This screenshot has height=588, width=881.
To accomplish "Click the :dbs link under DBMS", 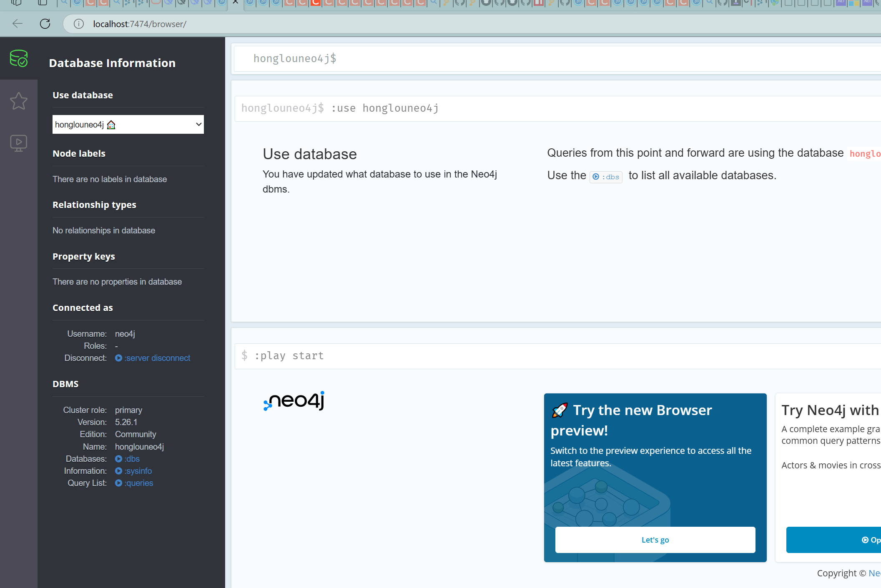I will point(128,459).
